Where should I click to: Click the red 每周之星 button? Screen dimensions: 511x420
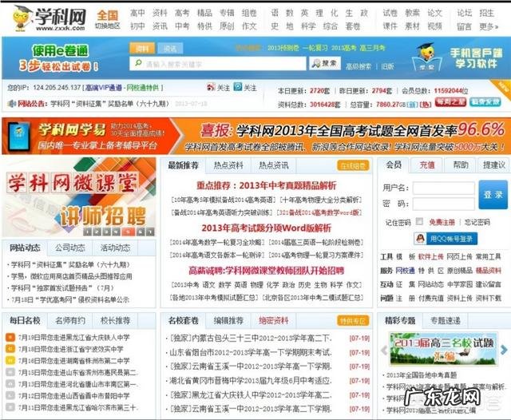point(450,102)
